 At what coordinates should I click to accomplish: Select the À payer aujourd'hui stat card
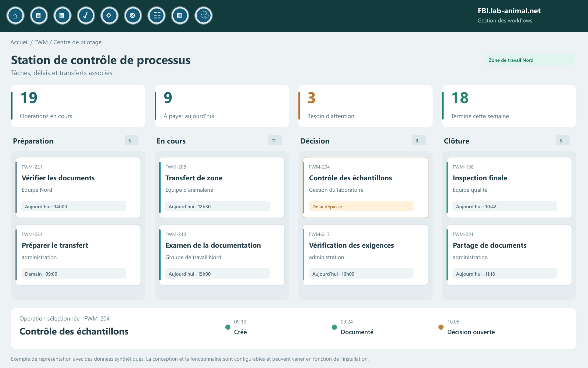tap(222, 106)
